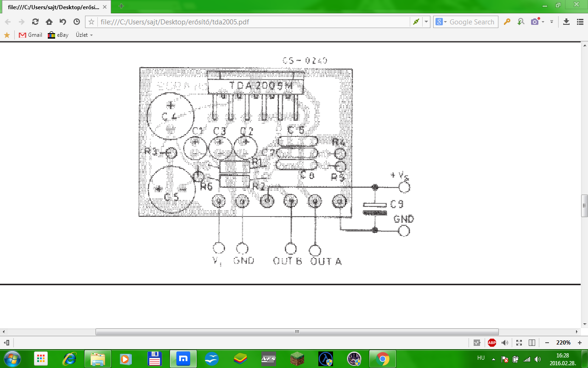Open the colorful apps grid taskbar icon
588x368 pixels.
41,359
